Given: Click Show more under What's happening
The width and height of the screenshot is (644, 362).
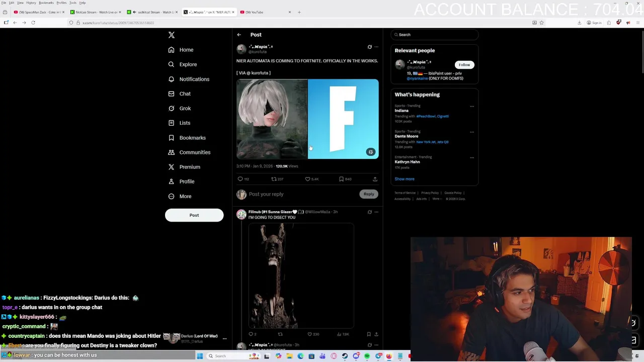Looking at the screenshot, I should [x=405, y=179].
